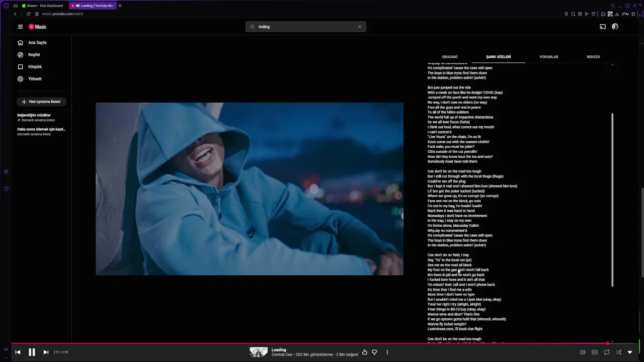
Task: Click the Loading album thumbnail in player bar
Action: pyautogui.click(x=259, y=352)
